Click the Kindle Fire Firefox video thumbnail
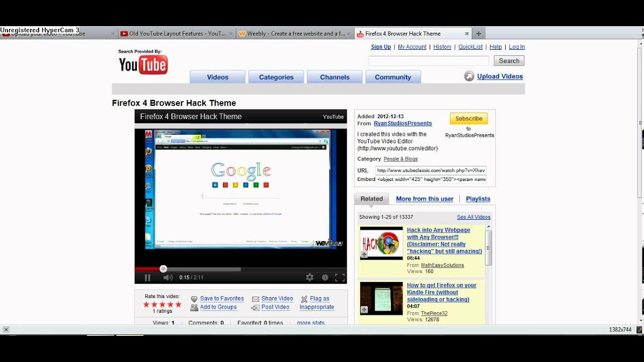This screenshot has width=644, height=362. tap(381, 299)
